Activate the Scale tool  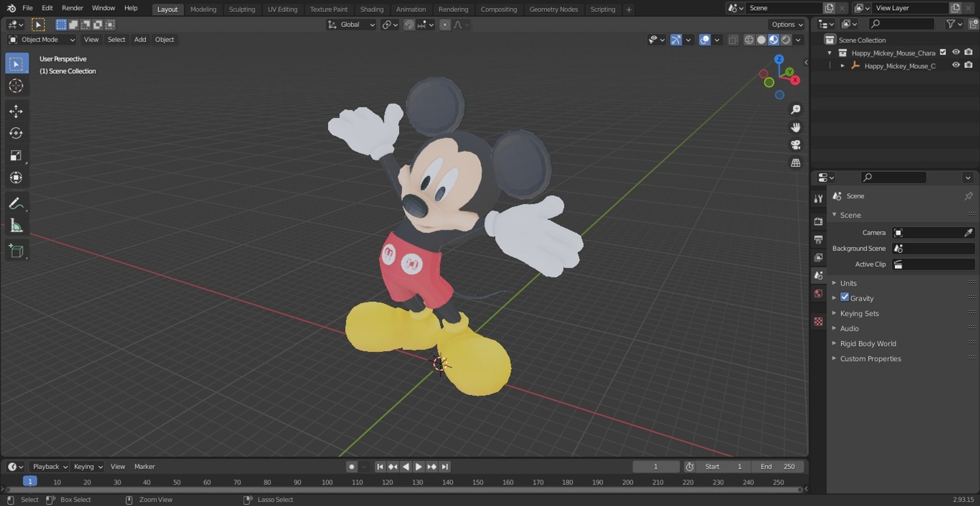click(x=16, y=155)
